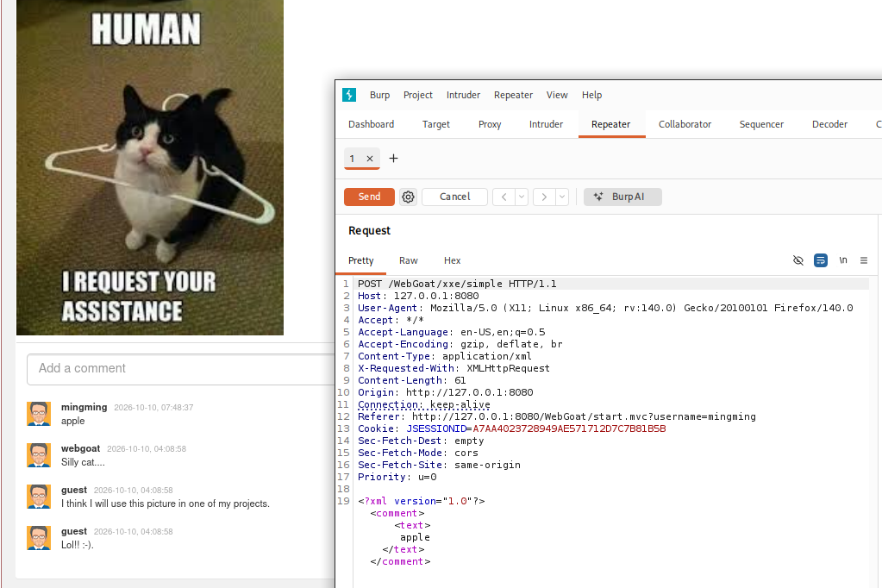Toggle word wrap in the request editor
This screenshot has height=588, width=882.
tap(821, 260)
